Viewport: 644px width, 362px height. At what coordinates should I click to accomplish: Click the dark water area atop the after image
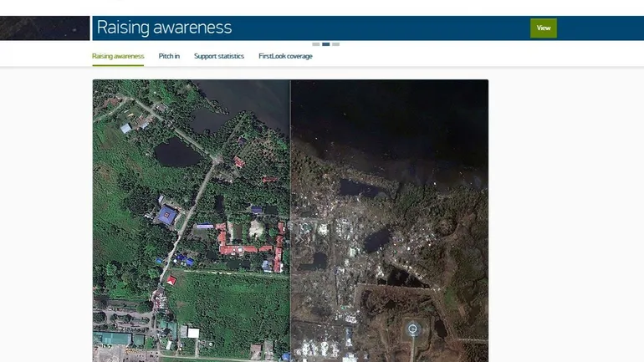pyautogui.click(x=389, y=117)
